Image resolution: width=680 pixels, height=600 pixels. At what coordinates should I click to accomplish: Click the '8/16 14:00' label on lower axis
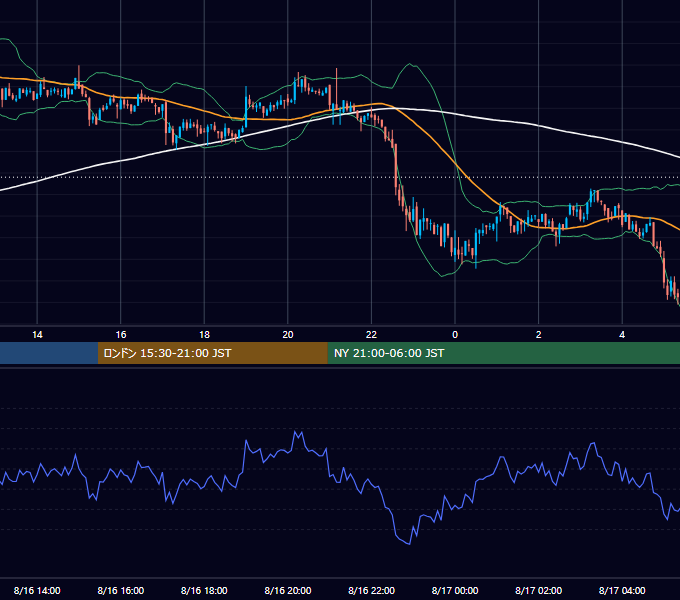coord(37,590)
